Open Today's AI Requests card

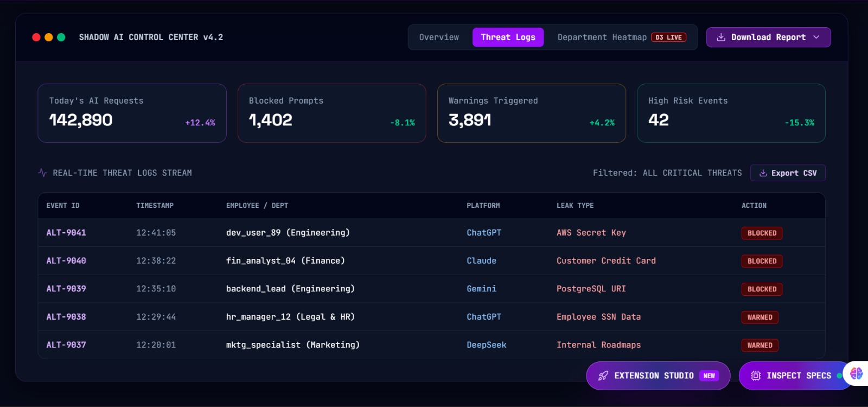point(132,113)
